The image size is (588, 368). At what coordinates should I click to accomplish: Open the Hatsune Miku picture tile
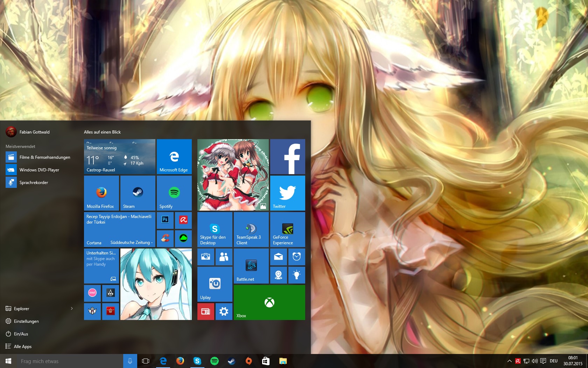(x=156, y=284)
